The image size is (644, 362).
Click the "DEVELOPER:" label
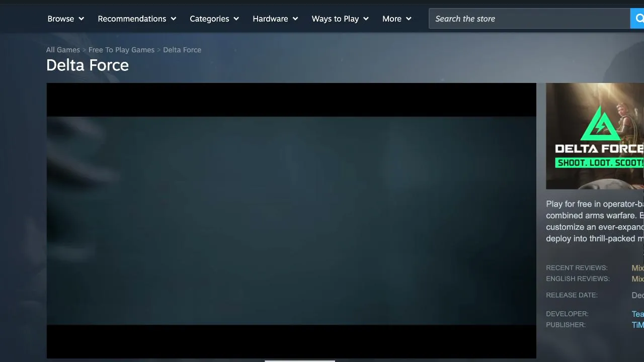click(x=567, y=314)
